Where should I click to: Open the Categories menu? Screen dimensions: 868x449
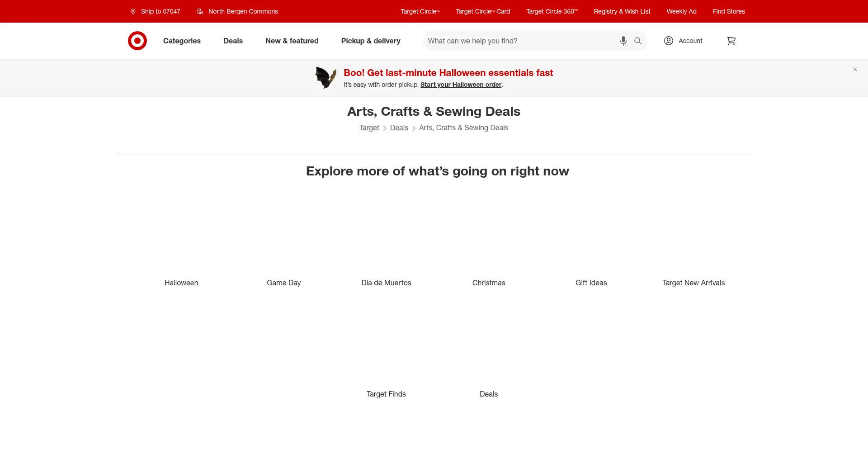coord(182,41)
